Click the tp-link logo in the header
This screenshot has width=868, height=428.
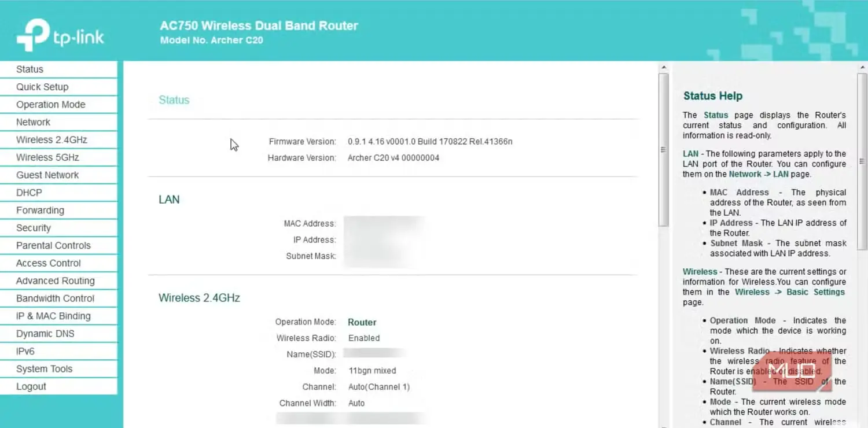click(x=60, y=35)
